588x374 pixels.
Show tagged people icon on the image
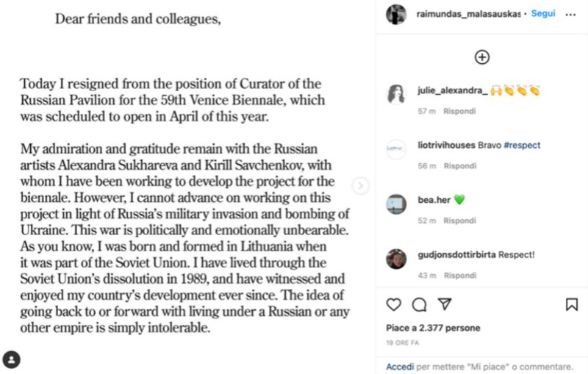pyautogui.click(x=11, y=359)
